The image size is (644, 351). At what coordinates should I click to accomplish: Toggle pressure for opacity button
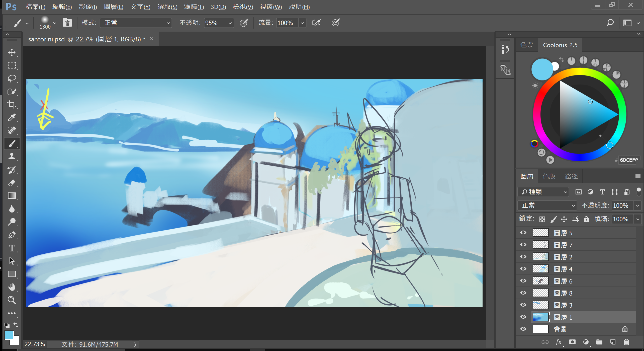pyautogui.click(x=244, y=23)
